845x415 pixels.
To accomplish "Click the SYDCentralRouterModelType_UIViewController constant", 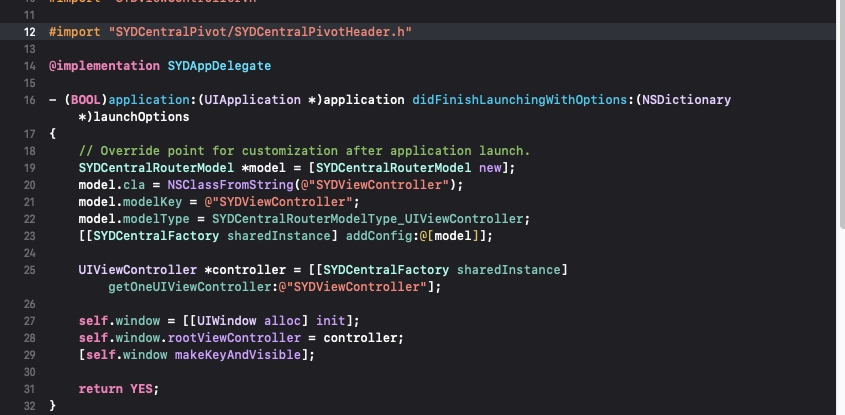I will (369, 219).
